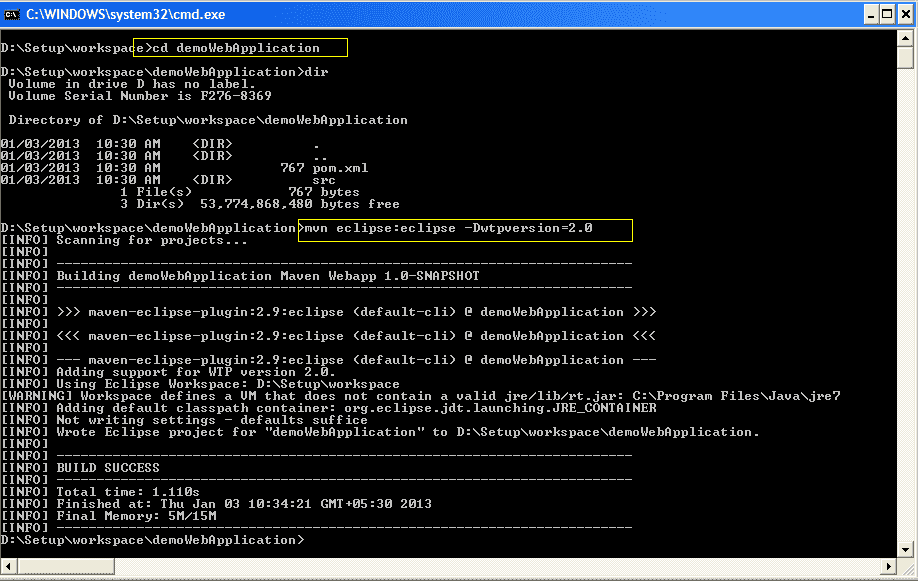The image size is (918, 581).
Task: Click the 'mvn eclipse:eclipse -Dwtpversion=2.0' command
Action: point(448,228)
